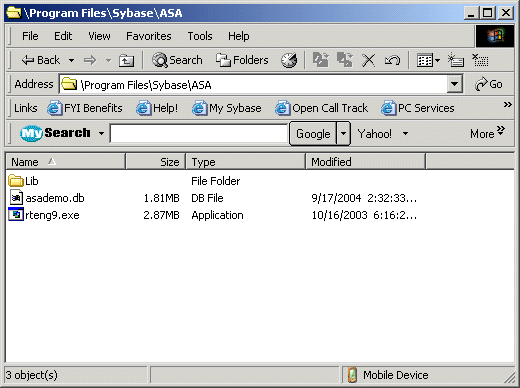Open the Favorites menu
Viewport: 520px width, 388px height.
(x=149, y=36)
